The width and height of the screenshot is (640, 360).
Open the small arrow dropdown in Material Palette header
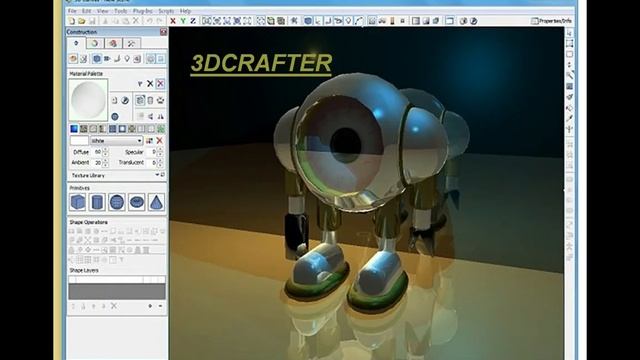click(140, 84)
